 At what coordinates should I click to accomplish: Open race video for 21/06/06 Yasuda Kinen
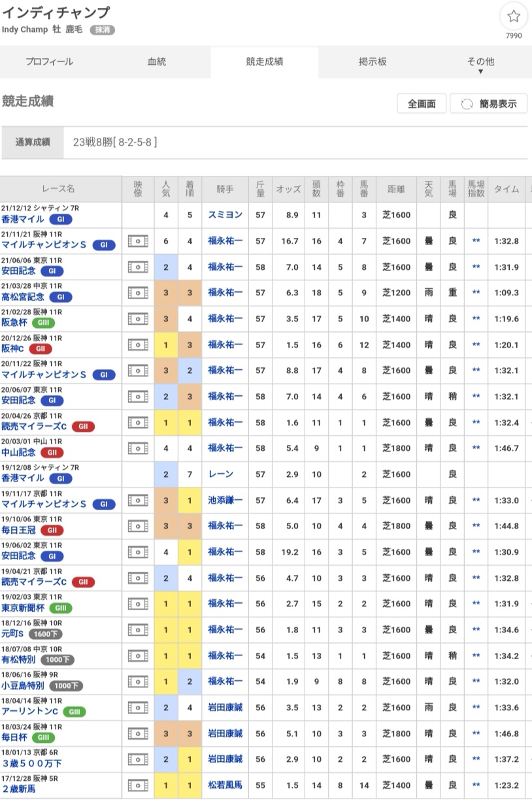[138, 267]
